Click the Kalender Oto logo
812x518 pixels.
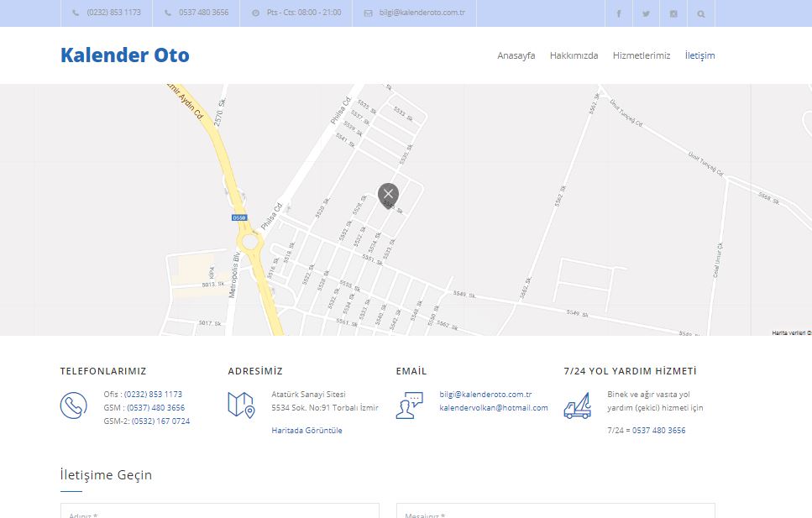[125, 55]
